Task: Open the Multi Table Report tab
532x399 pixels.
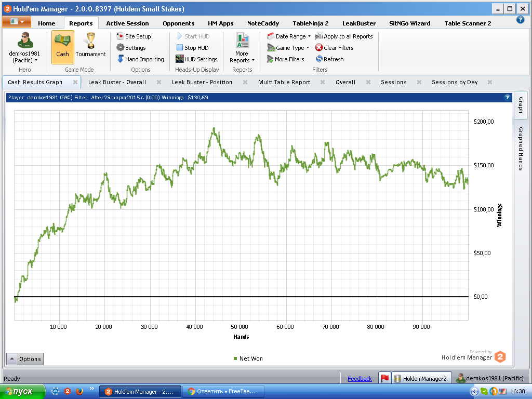Action: tap(284, 82)
